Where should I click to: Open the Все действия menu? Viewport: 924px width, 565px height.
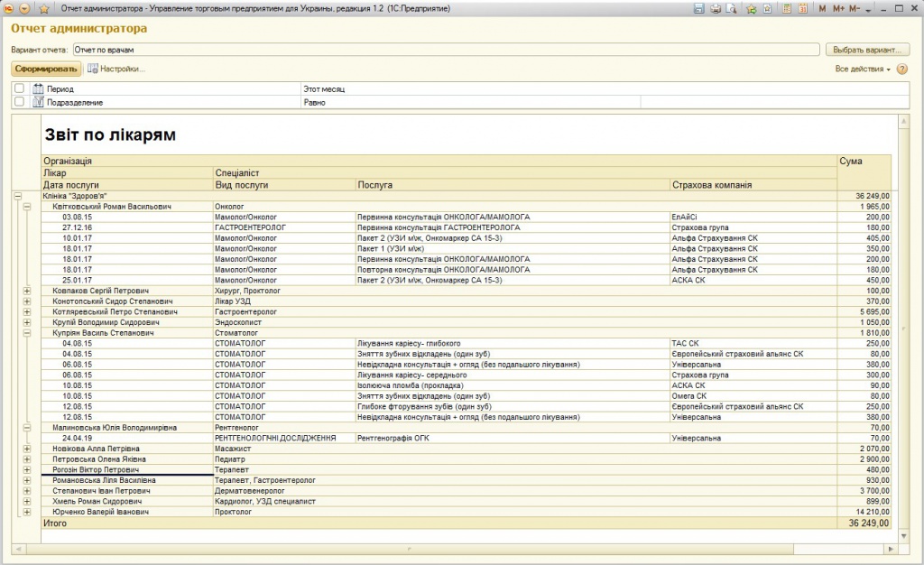pyautogui.click(x=863, y=69)
